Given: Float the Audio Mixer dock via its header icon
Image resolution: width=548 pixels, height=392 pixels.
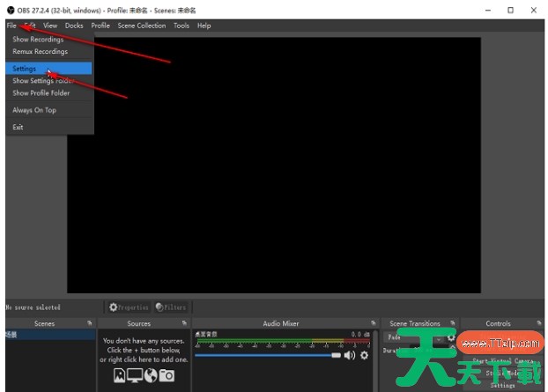Looking at the screenshot, I should 374,323.
